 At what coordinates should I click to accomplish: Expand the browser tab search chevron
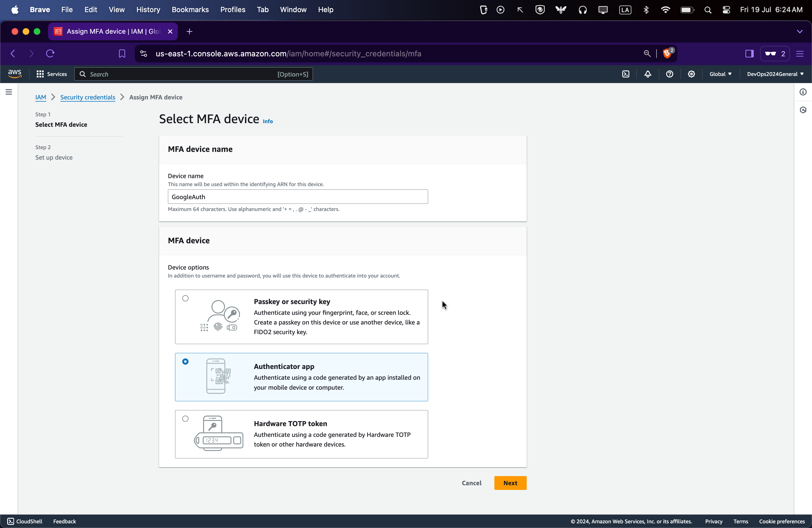799,31
